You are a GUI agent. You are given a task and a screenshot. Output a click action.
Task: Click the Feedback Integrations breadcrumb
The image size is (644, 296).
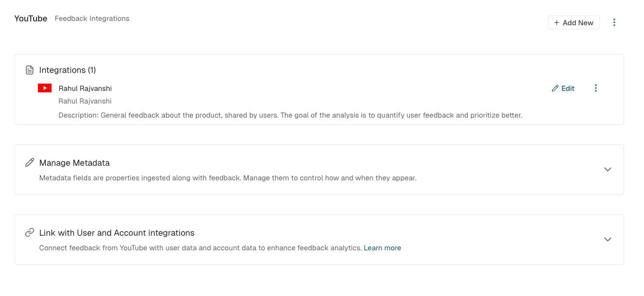(x=92, y=18)
